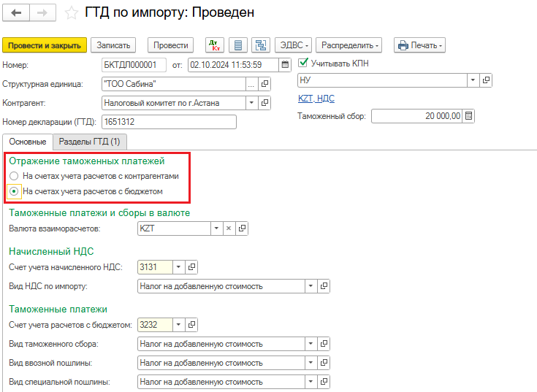Screen dimensions: 537x392
Task: Open related documents structure icon
Action: (x=261, y=45)
